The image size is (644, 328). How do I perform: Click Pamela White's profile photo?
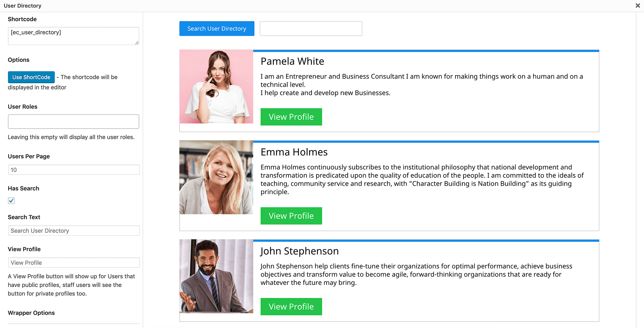point(216,87)
